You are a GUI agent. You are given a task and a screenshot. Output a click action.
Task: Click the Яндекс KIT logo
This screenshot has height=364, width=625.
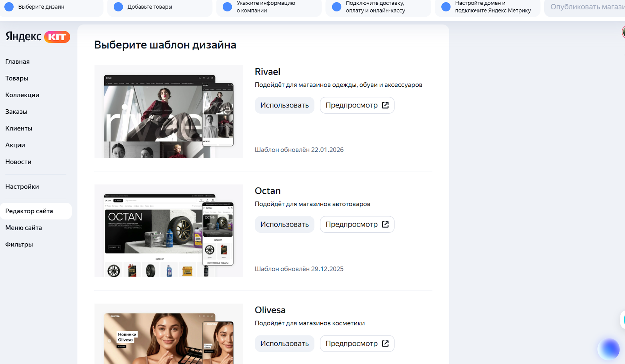click(x=37, y=37)
